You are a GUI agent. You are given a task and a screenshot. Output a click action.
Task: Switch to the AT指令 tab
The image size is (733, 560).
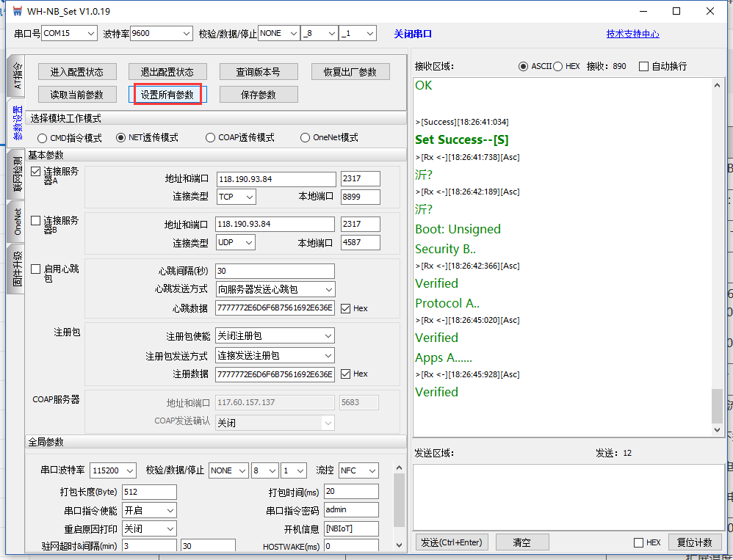coord(16,76)
